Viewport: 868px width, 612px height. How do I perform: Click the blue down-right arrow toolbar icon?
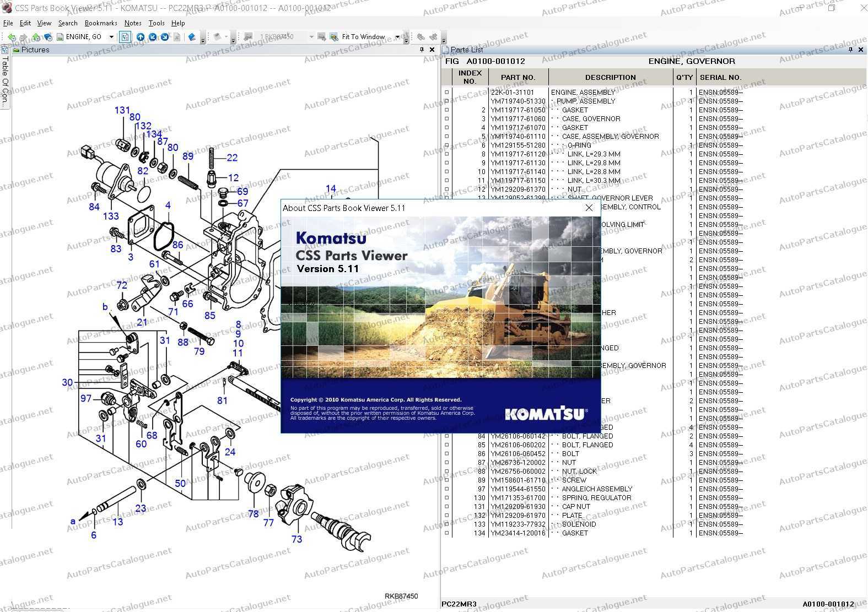(x=164, y=37)
